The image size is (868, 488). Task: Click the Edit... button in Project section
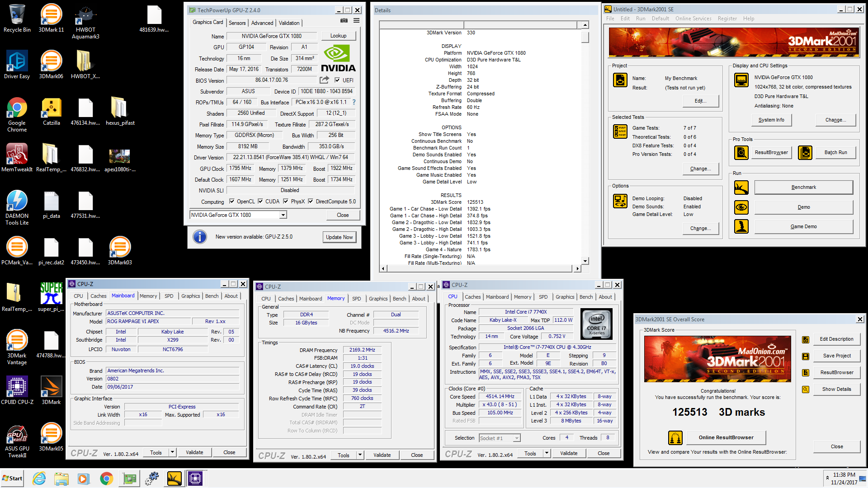click(700, 101)
